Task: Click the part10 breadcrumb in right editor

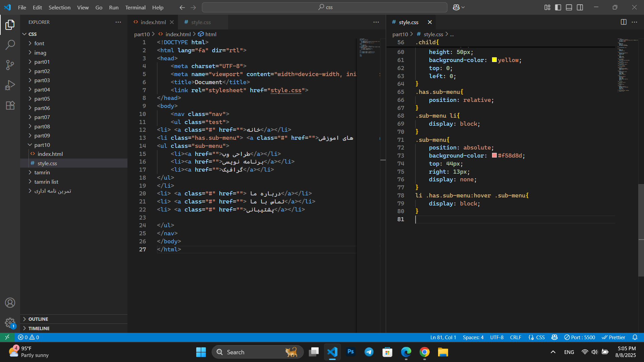Action: pyautogui.click(x=400, y=34)
